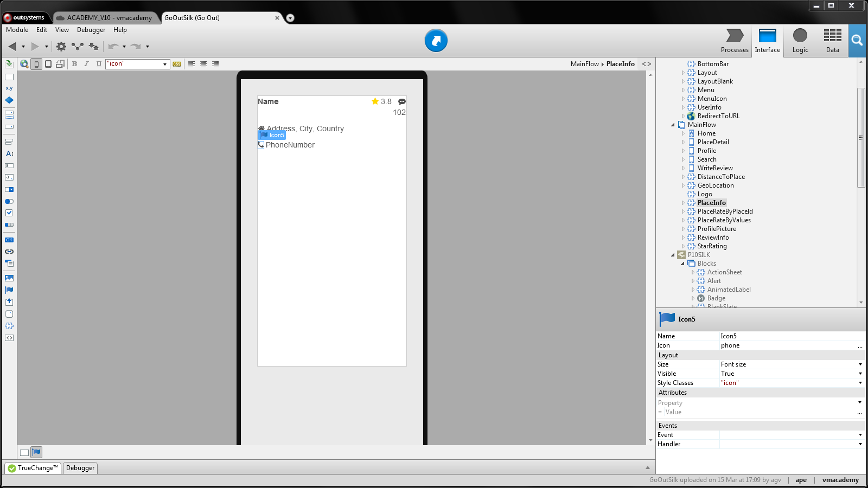The image size is (868, 488).
Task: Toggle bold formatting in the style toolbar
Action: 74,64
